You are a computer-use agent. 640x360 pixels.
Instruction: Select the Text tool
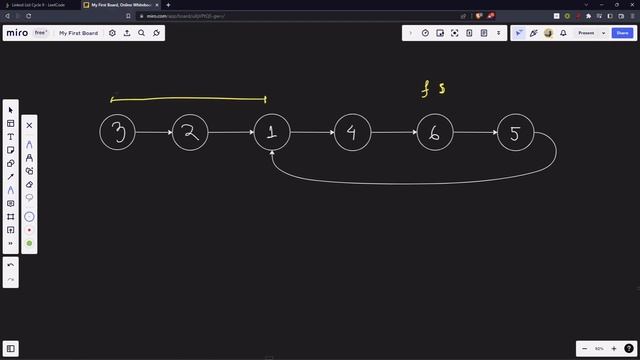tap(11, 137)
